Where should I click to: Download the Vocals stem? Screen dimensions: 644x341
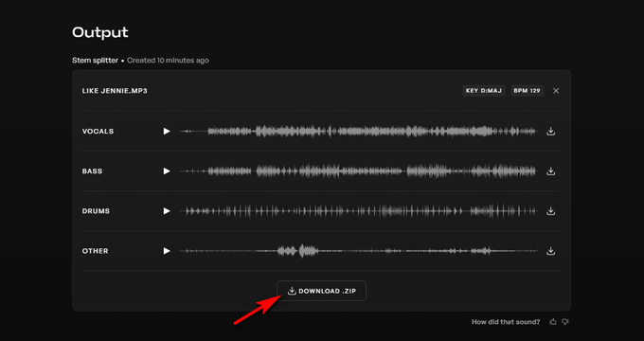point(551,132)
